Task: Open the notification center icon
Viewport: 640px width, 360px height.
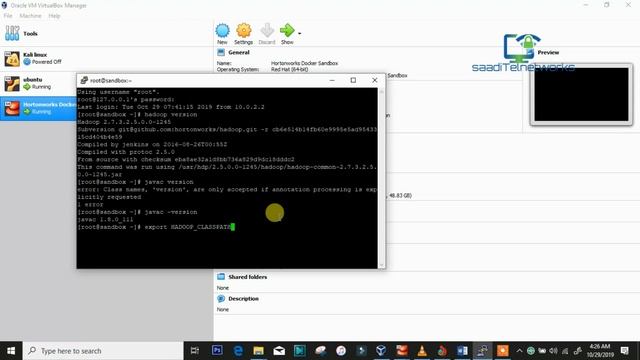Action: [624, 351]
